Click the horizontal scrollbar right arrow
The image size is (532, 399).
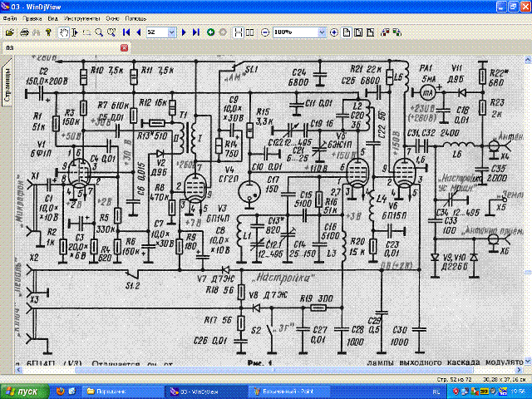[520, 369]
